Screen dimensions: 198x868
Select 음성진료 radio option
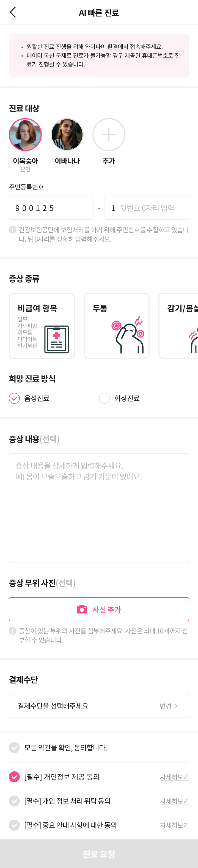point(14,398)
